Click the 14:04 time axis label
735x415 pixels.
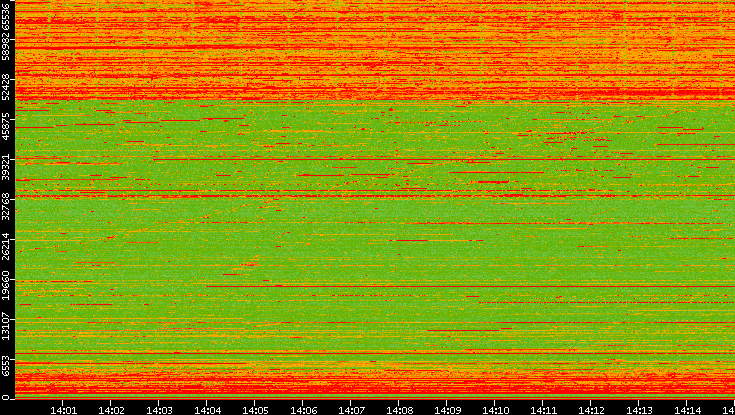(207, 408)
